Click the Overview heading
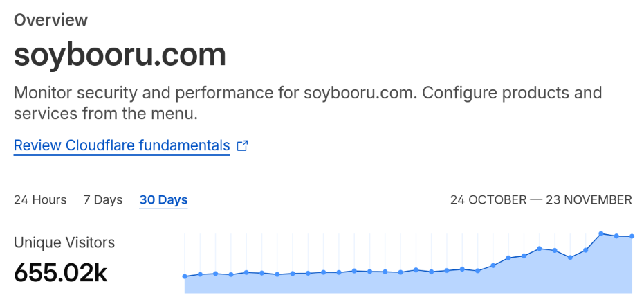This screenshot has width=644, height=302. pyautogui.click(x=51, y=19)
